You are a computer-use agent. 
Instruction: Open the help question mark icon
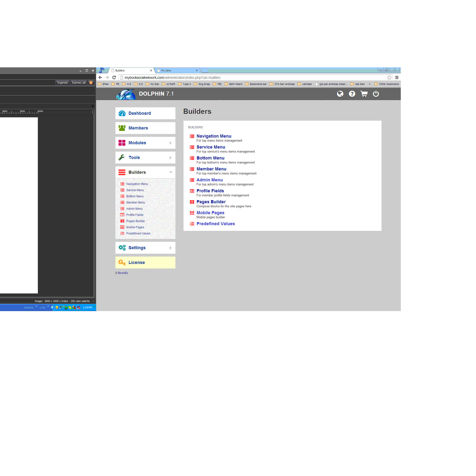pos(352,94)
